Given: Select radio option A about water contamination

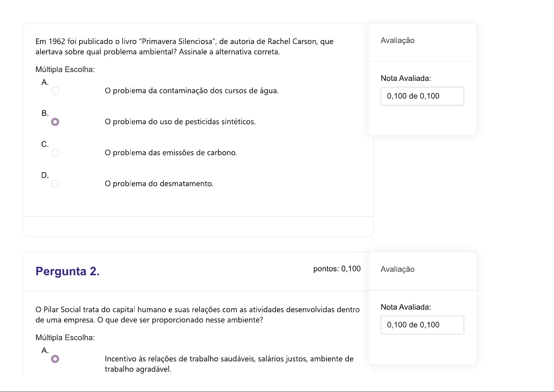Looking at the screenshot, I should (55, 91).
